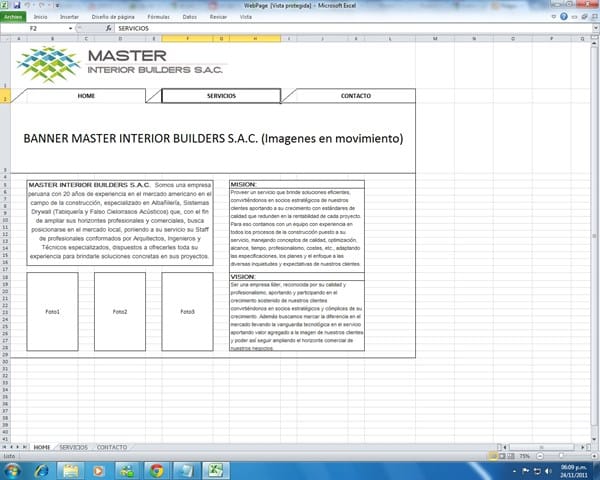Click the Foto1 placeholder box

click(x=52, y=312)
